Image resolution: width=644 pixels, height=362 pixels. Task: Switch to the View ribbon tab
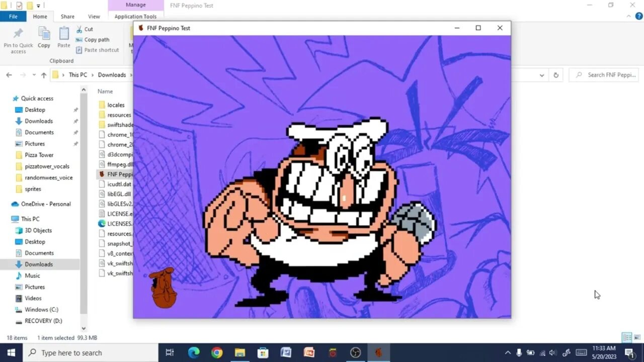(94, 17)
